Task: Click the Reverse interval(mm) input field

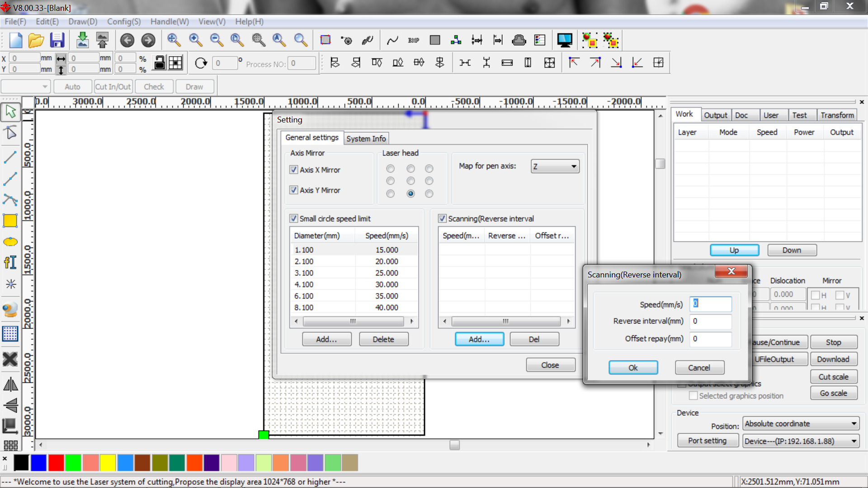Action: [711, 321]
